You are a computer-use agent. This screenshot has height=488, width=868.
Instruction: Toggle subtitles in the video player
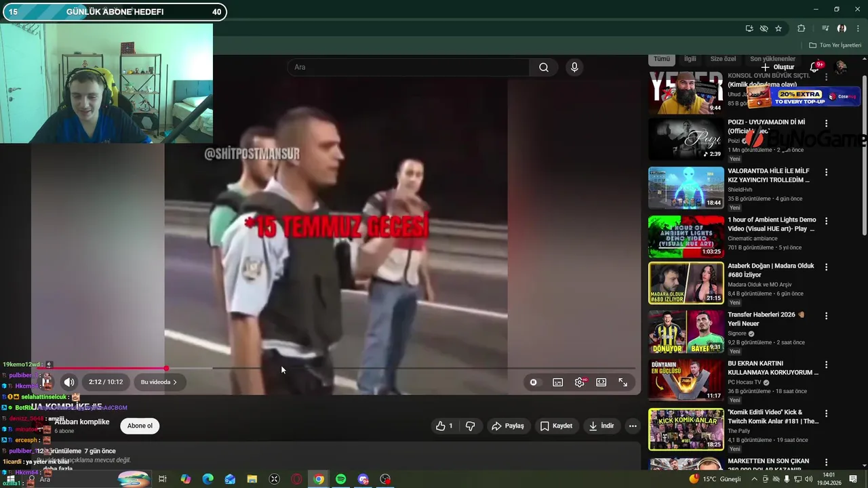(557, 382)
